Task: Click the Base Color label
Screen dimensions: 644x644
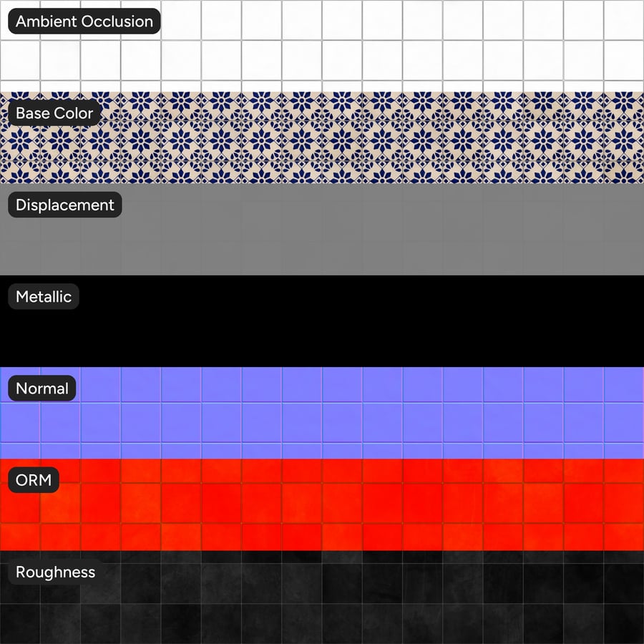Action: pyautogui.click(x=54, y=113)
